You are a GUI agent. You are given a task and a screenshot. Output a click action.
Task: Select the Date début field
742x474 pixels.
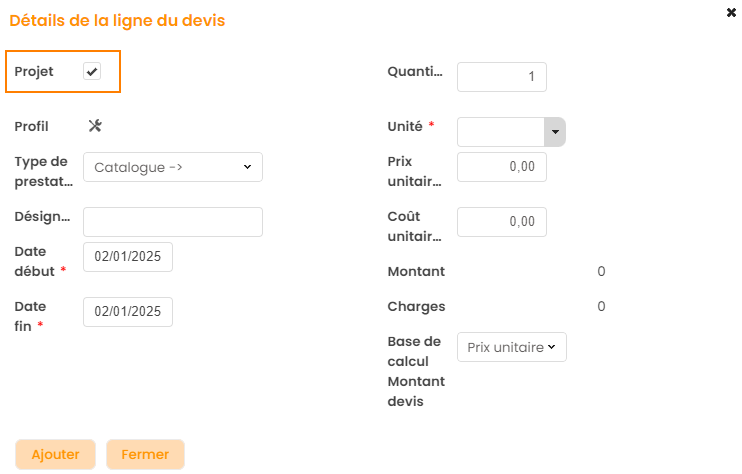click(x=128, y=257)
